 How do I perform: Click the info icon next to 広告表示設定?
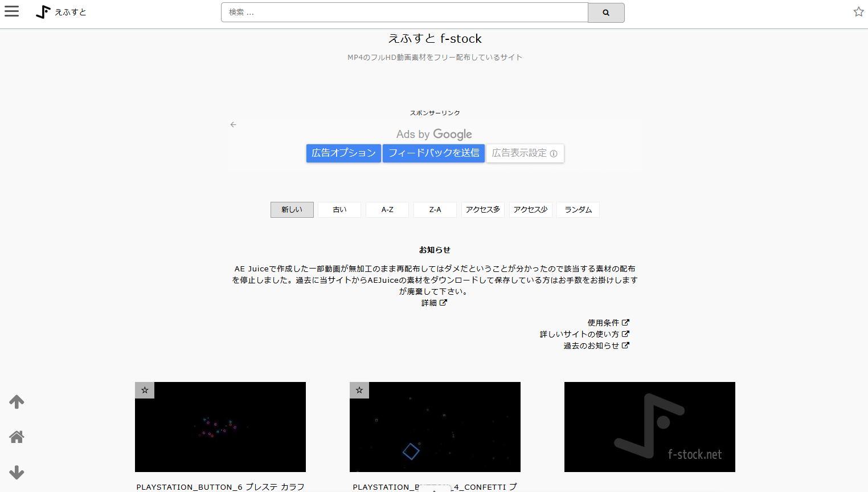pos(554,153)
